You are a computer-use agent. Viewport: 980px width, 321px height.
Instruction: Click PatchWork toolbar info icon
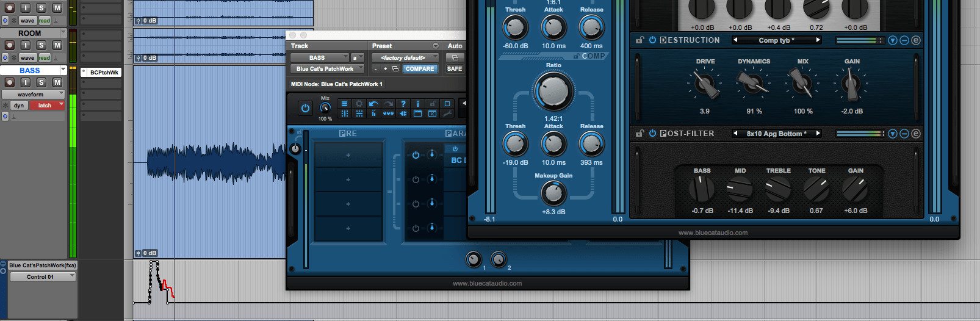click(x=417, y=104)
